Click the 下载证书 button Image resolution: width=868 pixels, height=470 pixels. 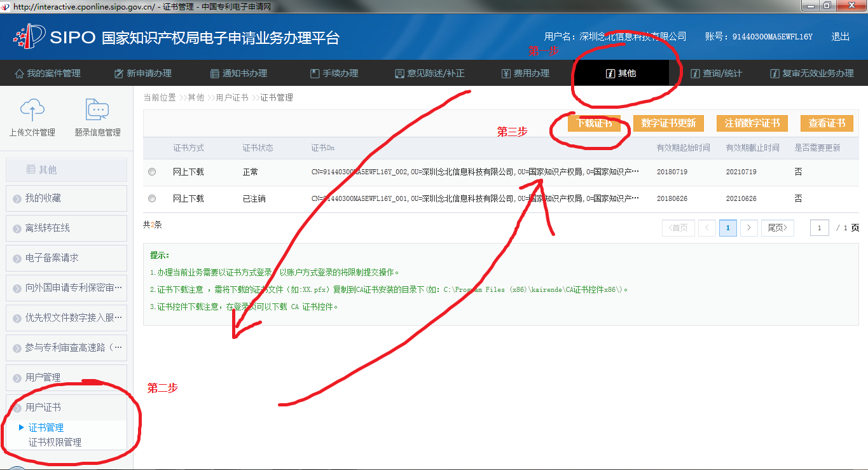(594, 123)
